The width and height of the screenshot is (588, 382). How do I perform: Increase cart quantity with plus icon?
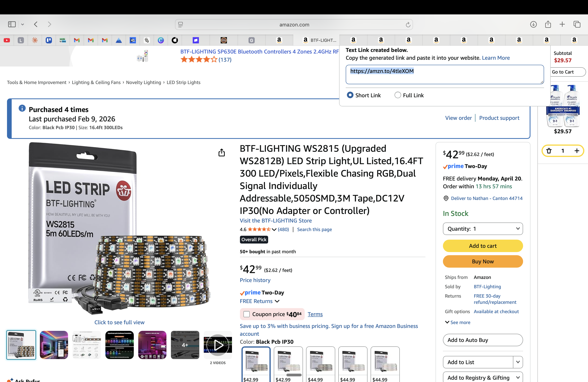(x=577, y=151)
